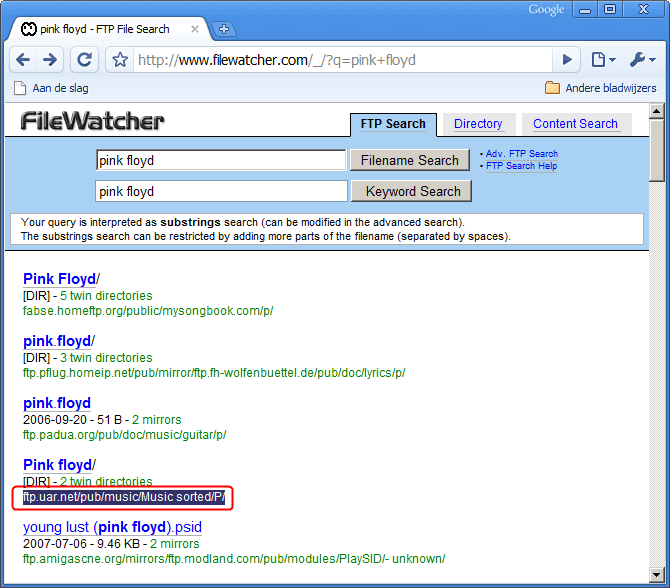
Task: Click the 3 twin directories link
Action: pos(106,358)
